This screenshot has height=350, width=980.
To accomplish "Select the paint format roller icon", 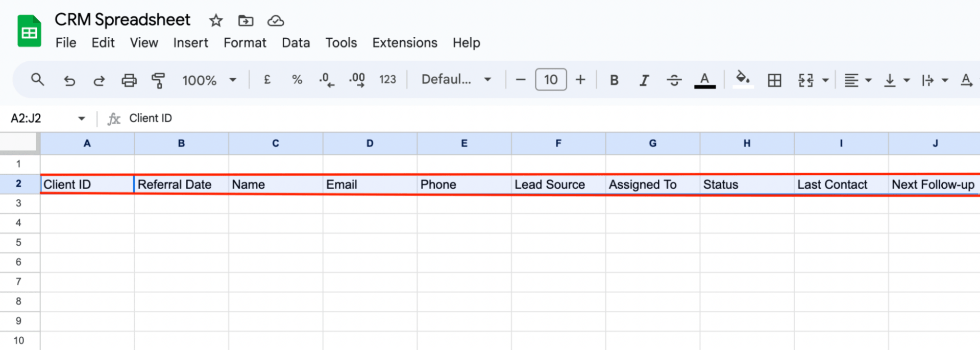I will click(x=158, y=80).
